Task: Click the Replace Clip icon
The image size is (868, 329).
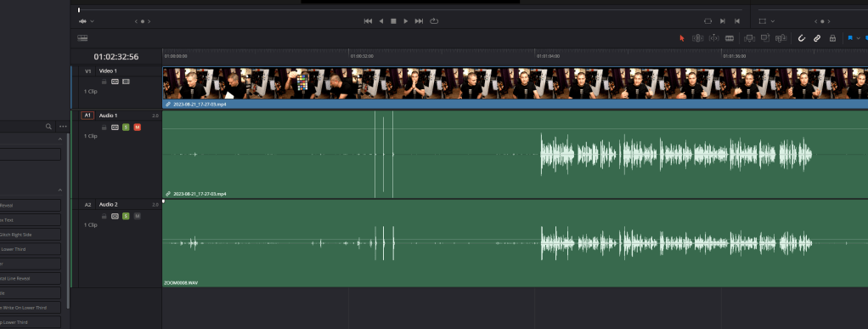Action: pos(781,38)
